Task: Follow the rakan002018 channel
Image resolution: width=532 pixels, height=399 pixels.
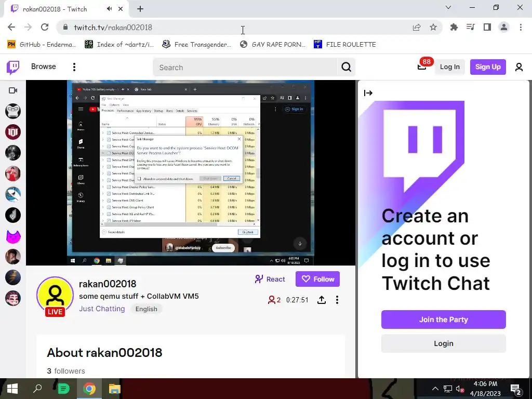Action: pyautogui.click(x=317, y=279)
